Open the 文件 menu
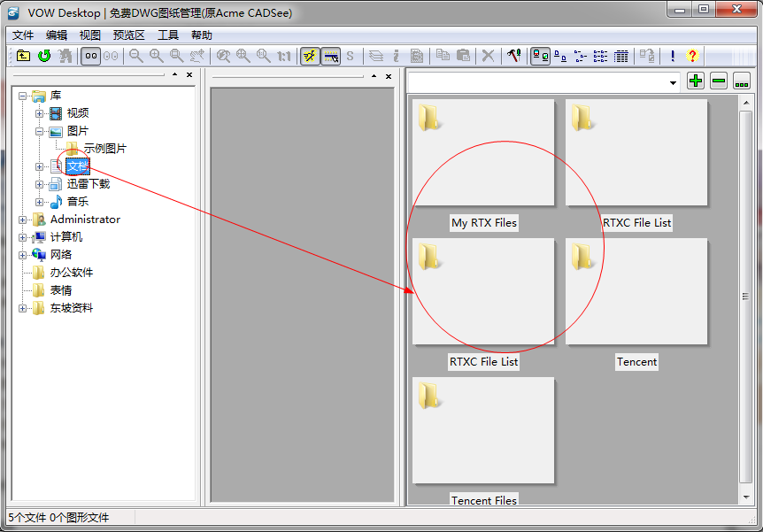 click(22, 35)
